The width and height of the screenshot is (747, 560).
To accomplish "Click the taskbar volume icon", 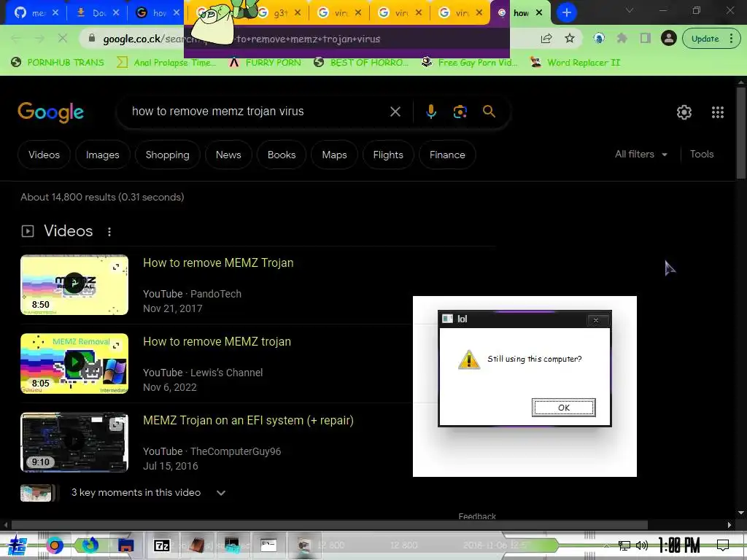I will pos(642,545).
